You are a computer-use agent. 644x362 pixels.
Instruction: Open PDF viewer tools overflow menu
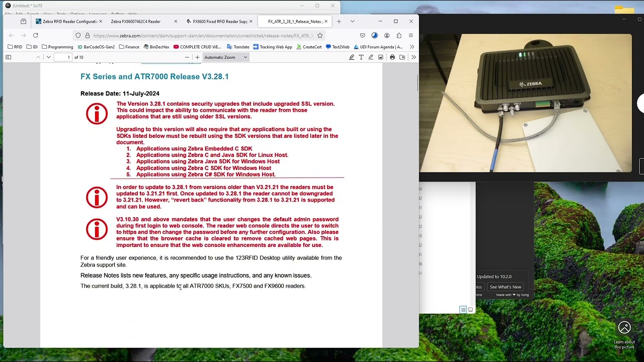(414, 57)
